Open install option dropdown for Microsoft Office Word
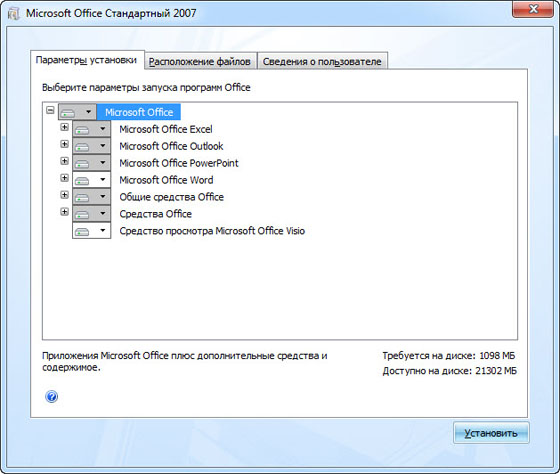 point(91,180)
